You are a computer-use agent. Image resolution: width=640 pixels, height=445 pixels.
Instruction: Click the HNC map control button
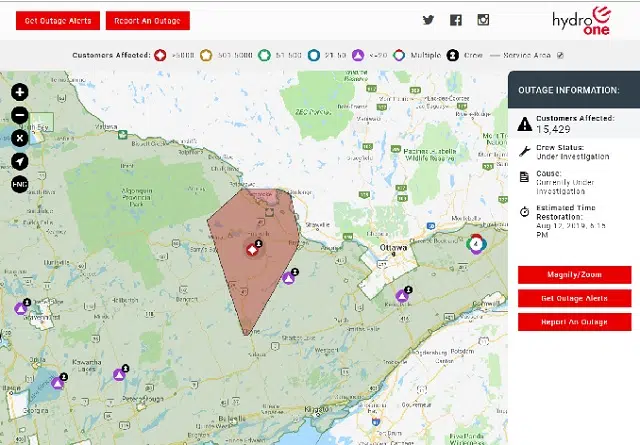click(x=20, y=185)
